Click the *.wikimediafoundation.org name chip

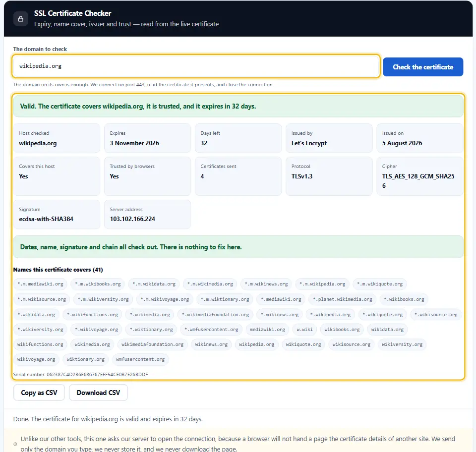pos(215,315)
